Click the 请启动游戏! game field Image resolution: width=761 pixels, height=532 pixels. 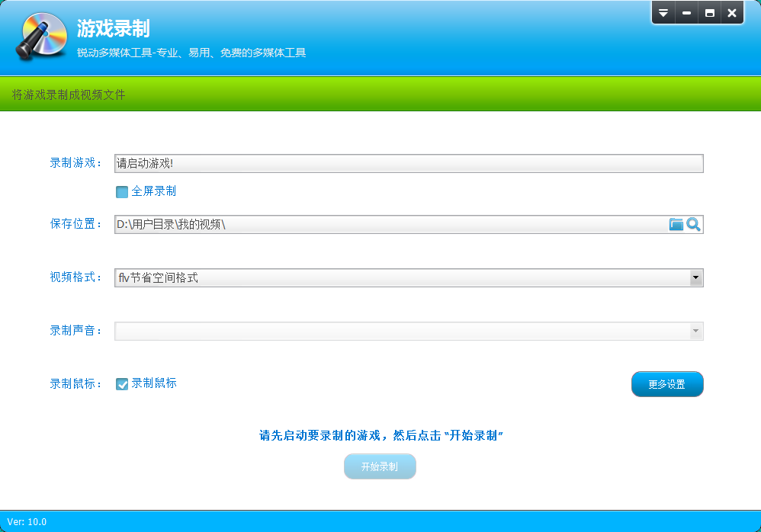pyautogui.click(x=408, y=164)
